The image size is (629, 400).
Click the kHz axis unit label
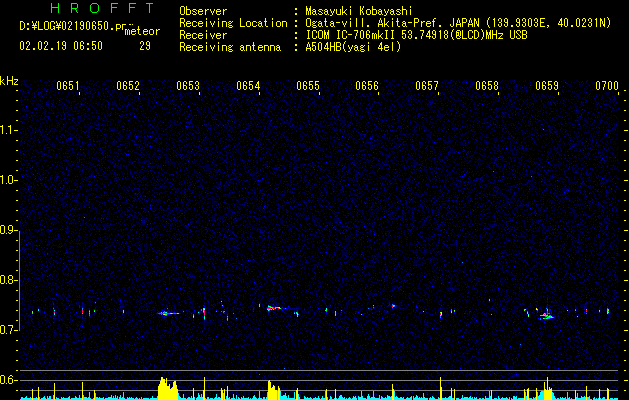[x=9, y=81]
